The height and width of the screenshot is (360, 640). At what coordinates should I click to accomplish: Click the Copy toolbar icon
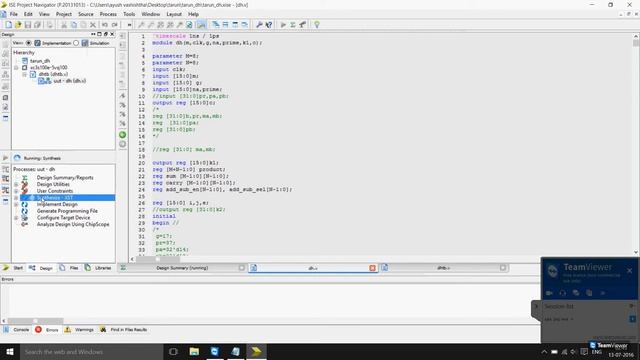click(x=73, y=25)
